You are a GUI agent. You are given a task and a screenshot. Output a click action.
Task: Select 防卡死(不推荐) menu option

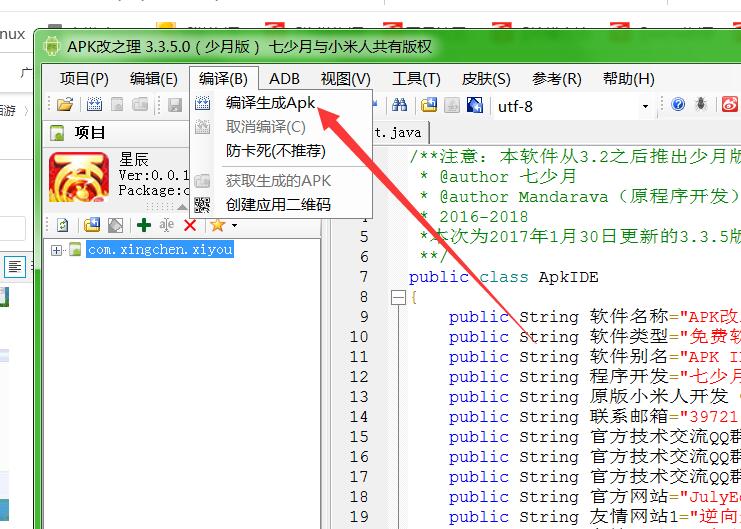(x=275, y=151)
